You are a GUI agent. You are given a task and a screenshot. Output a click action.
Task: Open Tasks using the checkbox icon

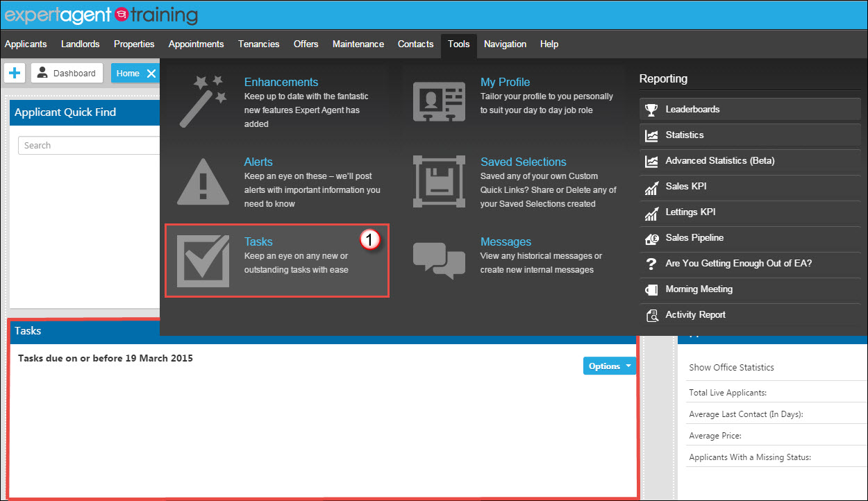click(x=201, y=260)
